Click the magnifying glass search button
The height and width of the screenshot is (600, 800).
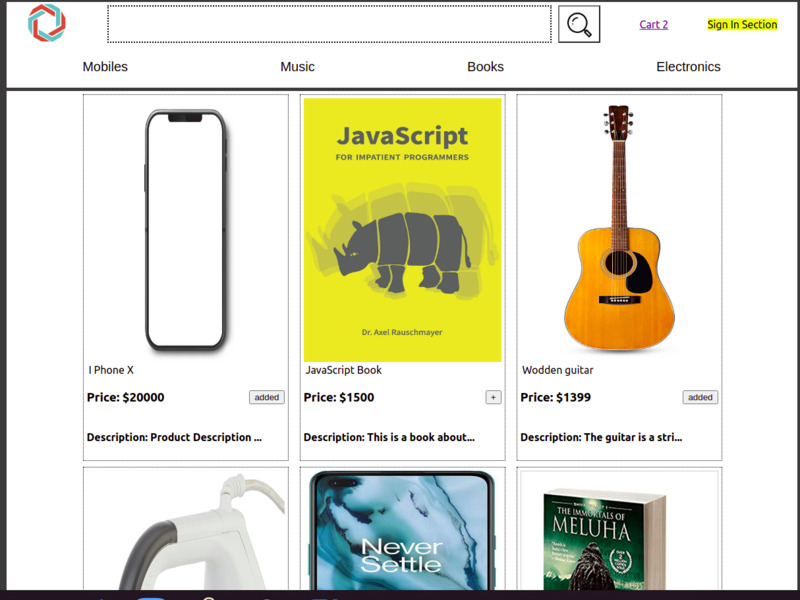point(579,24)
